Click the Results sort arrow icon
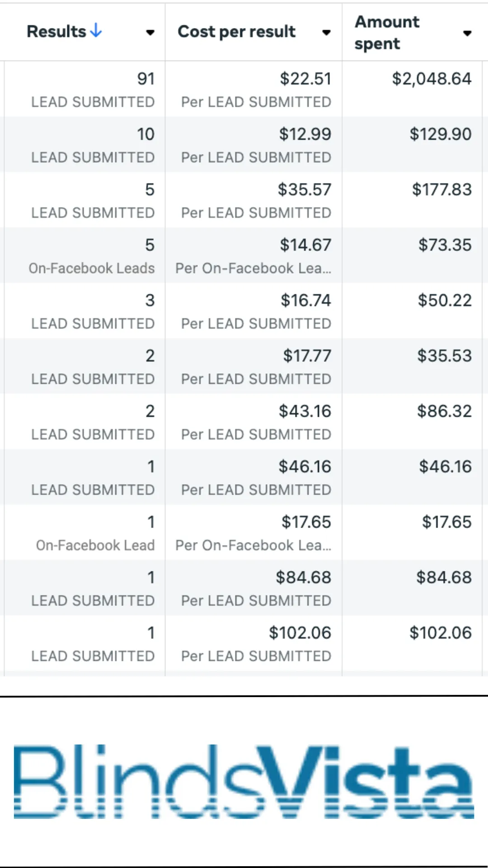488x868 pixels. [x=96, y=31]
